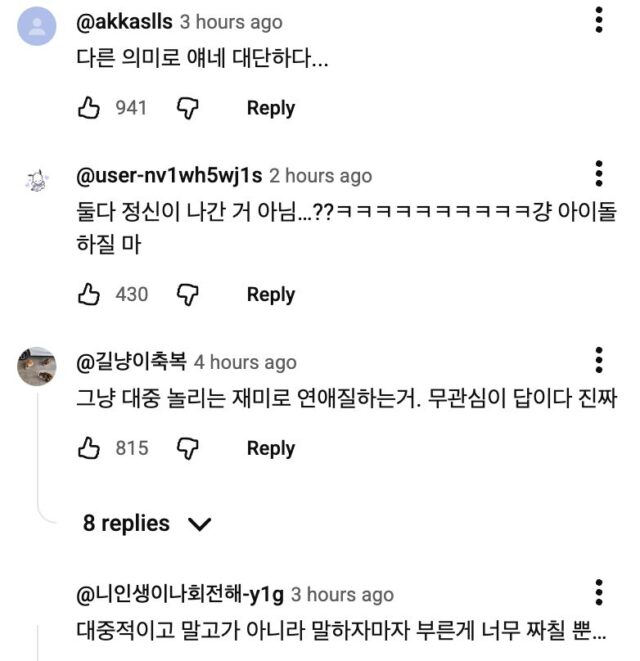The width and height of the screenshot is (640, 661).
Task: Open more options for @길냥이축복 comment
Action: (599, 361)
